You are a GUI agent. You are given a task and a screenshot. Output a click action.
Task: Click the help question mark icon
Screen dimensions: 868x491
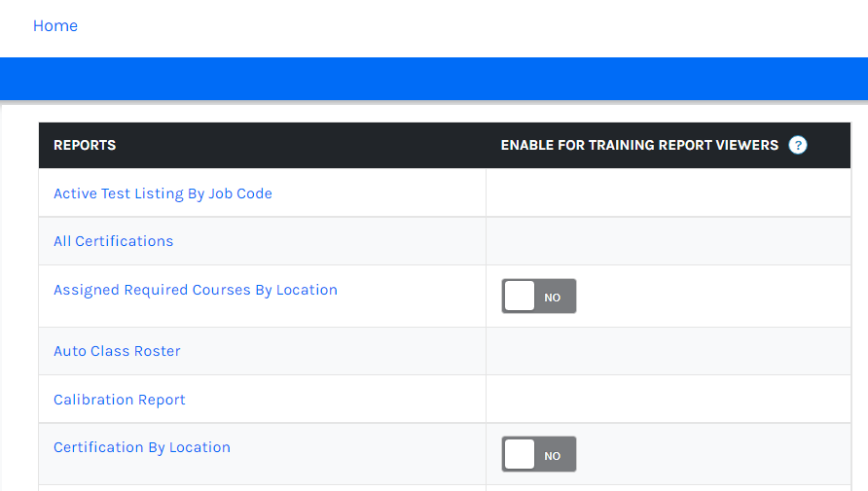click(798, 145)
